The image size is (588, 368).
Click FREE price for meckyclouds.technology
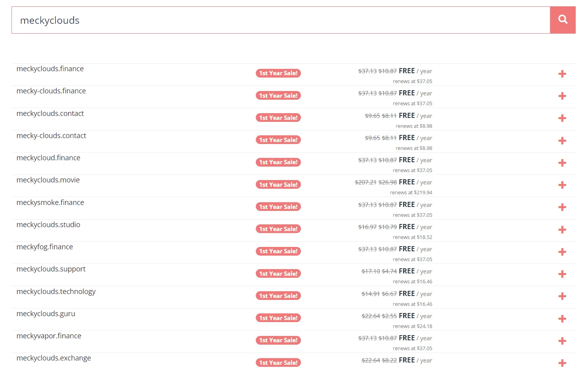click(x=407, y=294)
